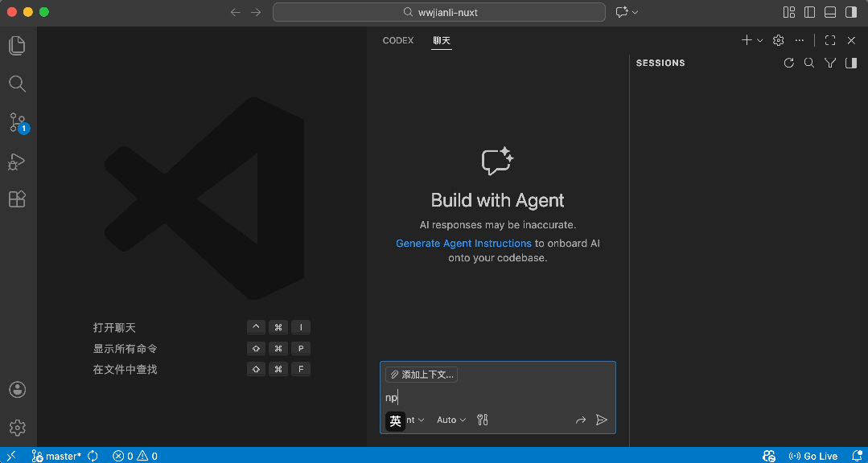This screenshot has width=868, height=463.
Task: Open Run and Debug view
Action: [x=18, y=162]
